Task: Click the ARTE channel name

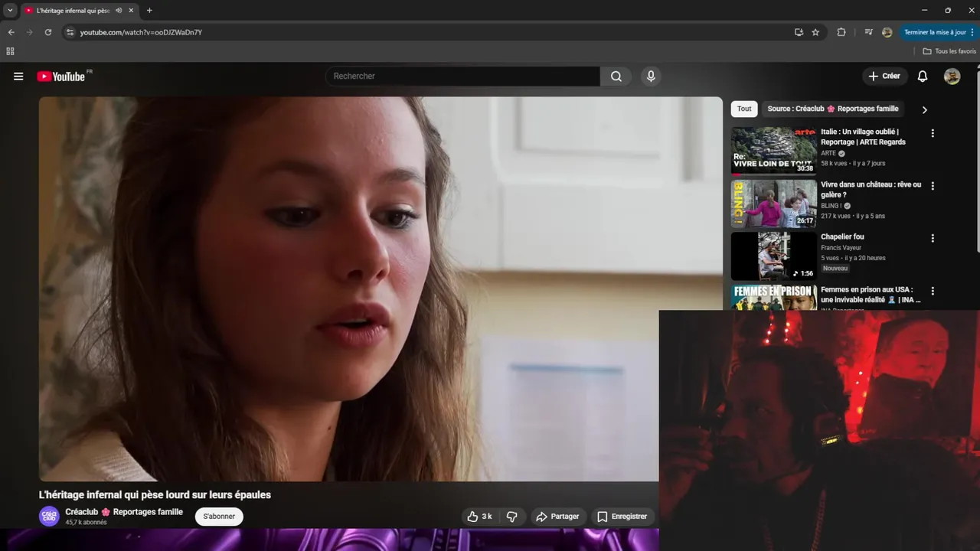Action: 828,153
